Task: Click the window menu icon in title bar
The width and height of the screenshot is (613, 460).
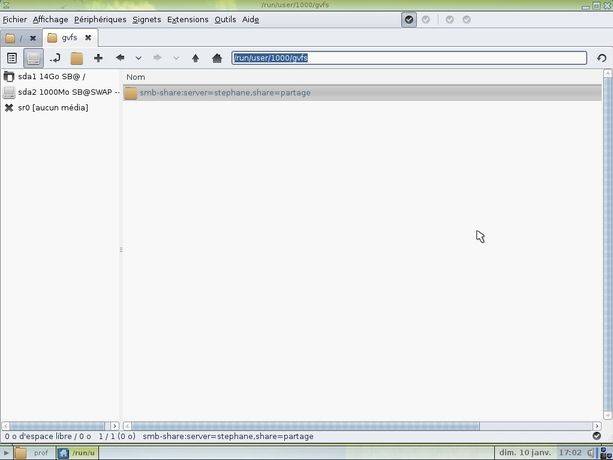Action: (x=5, y=5)
